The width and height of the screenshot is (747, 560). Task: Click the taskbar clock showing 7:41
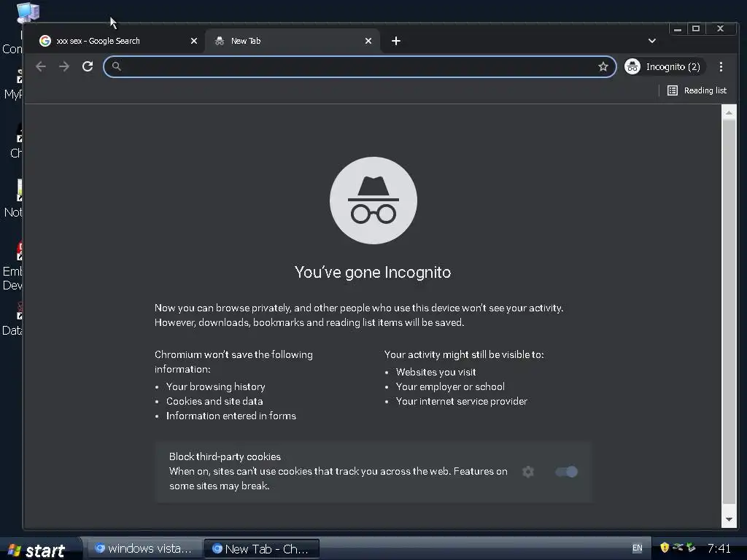(x=719, y=548)
